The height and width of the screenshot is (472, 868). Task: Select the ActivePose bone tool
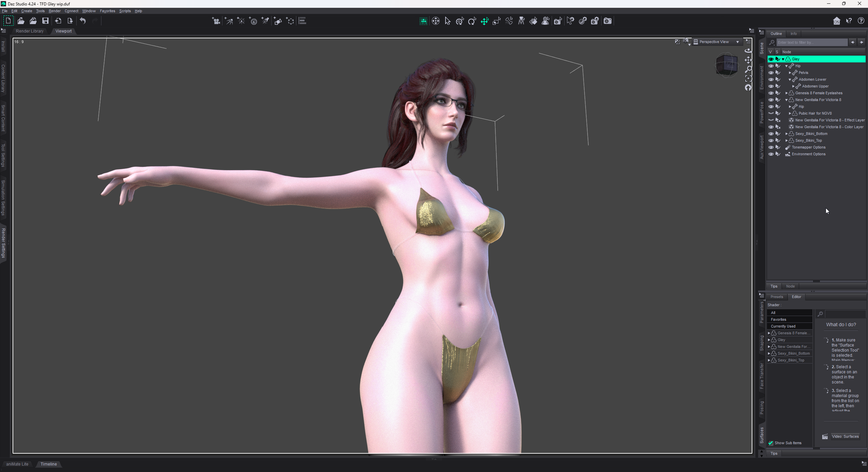pos(509,21)
